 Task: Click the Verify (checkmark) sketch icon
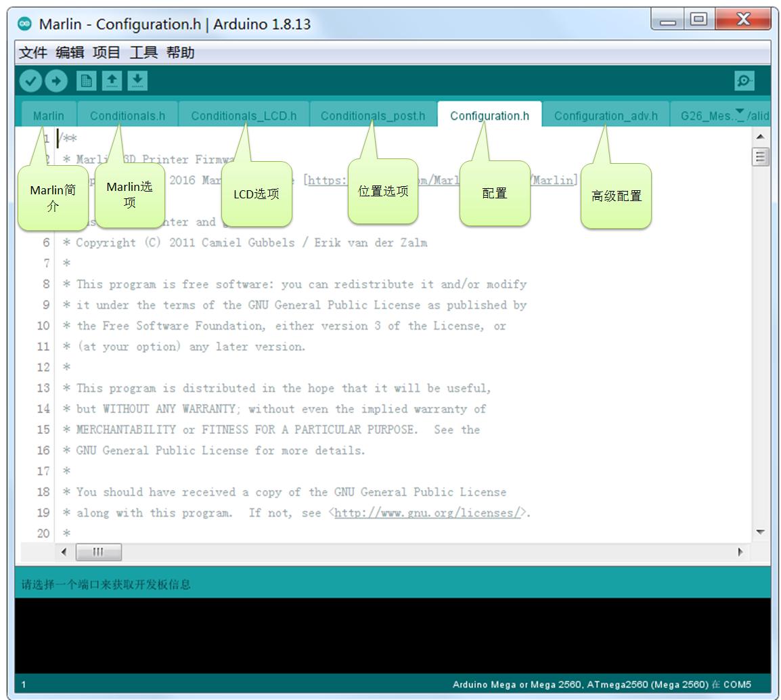click(30, 81)
